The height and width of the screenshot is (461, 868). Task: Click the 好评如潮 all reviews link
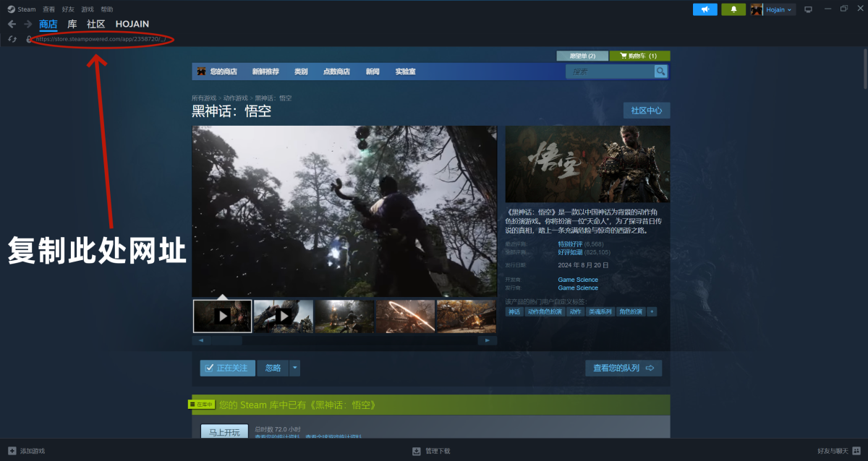[570, 252]
